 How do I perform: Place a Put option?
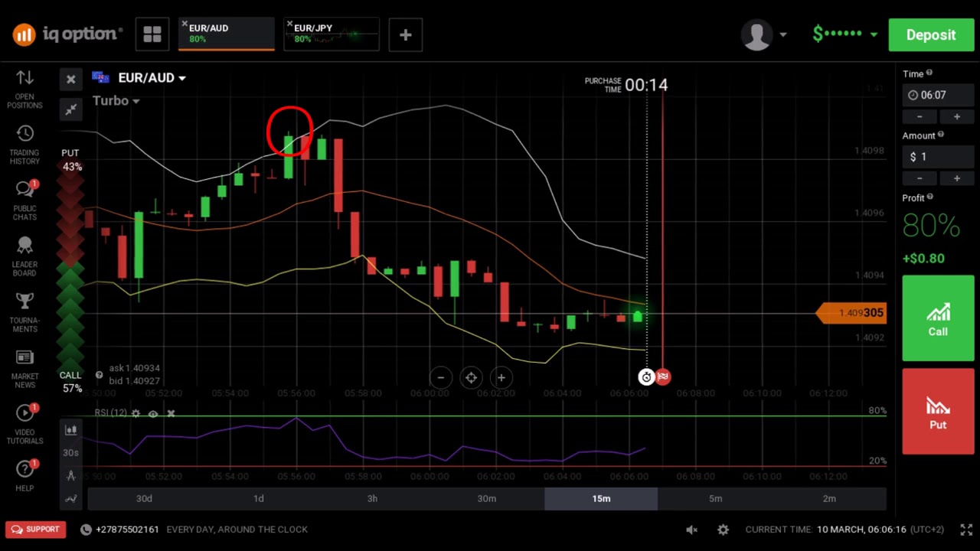tap(938, 412)
